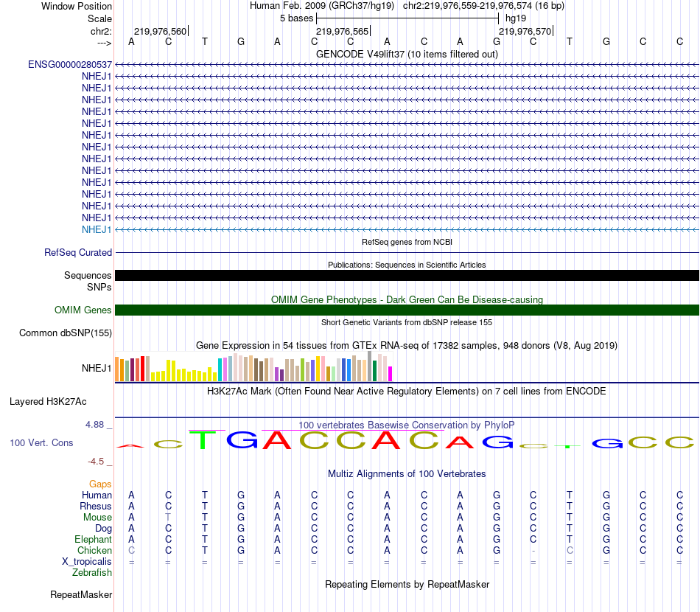Viewport: 700px width, 612px height.
Task: Click the chr2: ruler label
Action: click(102, 31)
